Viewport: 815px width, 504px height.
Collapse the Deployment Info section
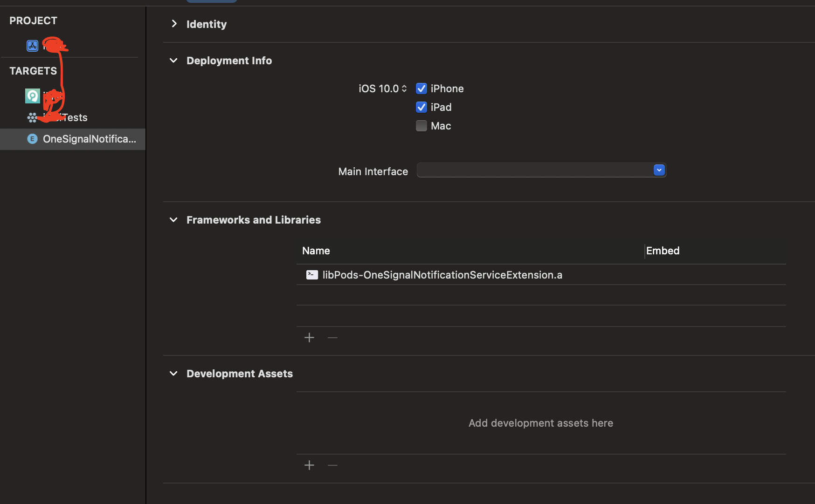pos(173,61)
